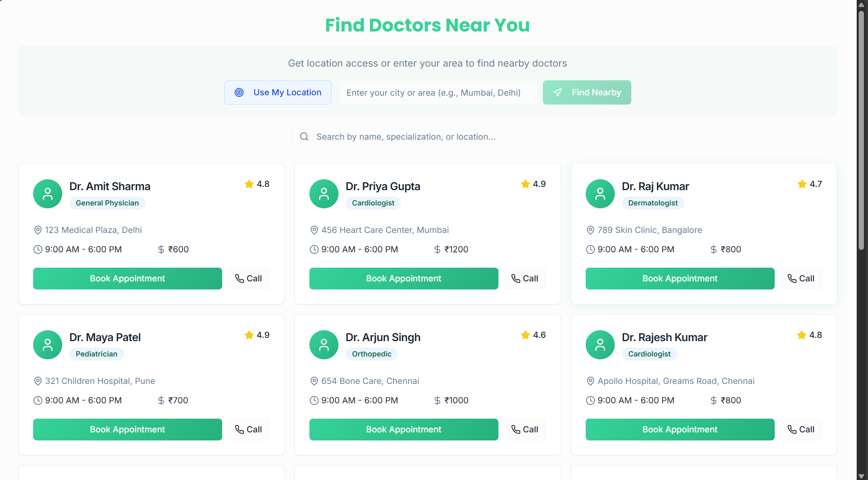This screenshot has height=480, width=868.
Task: Click the clock icon on Dr. Maya Patel's card
Action: 38,400
